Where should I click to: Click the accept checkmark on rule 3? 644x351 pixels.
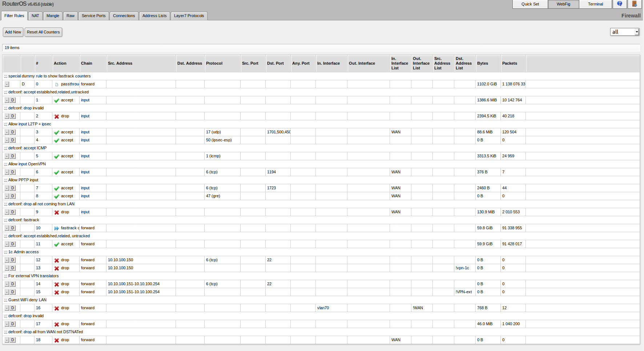pyautogui.click(x=57, y=132)
